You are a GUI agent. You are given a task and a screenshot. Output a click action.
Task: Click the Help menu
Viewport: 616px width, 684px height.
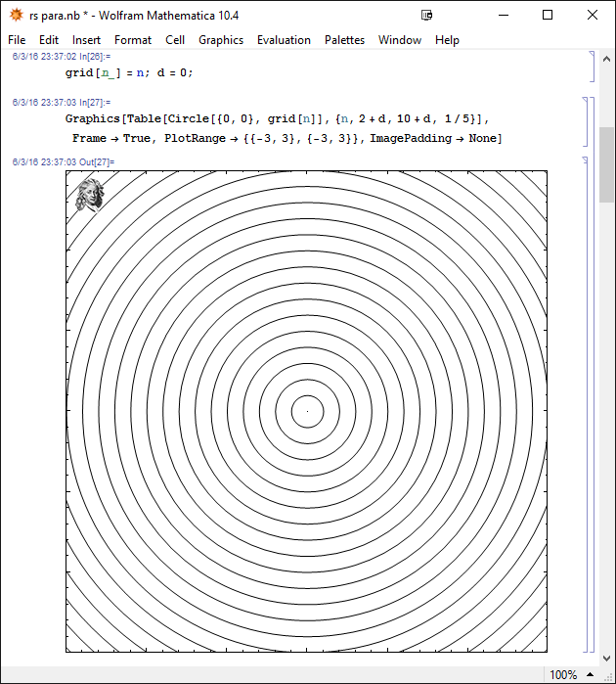447,40
